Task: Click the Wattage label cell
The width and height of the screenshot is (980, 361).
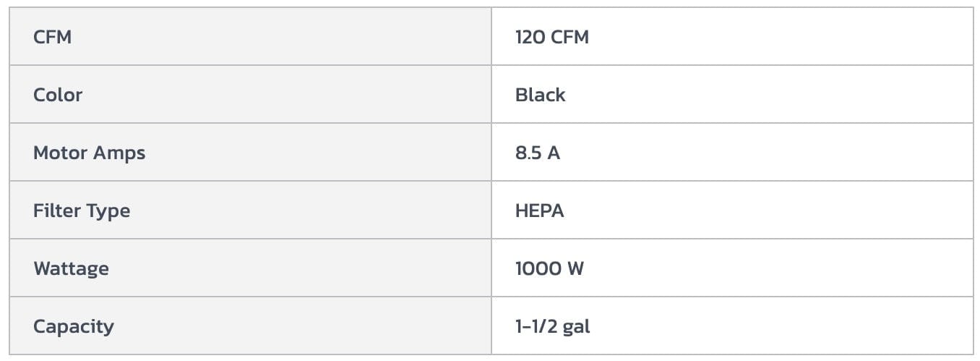Action: click(x=71, y=268)
